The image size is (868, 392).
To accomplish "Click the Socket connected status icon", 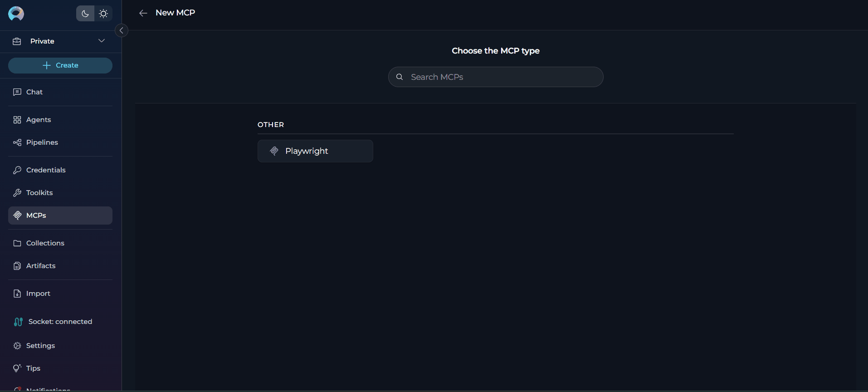I will pos(18,322).
